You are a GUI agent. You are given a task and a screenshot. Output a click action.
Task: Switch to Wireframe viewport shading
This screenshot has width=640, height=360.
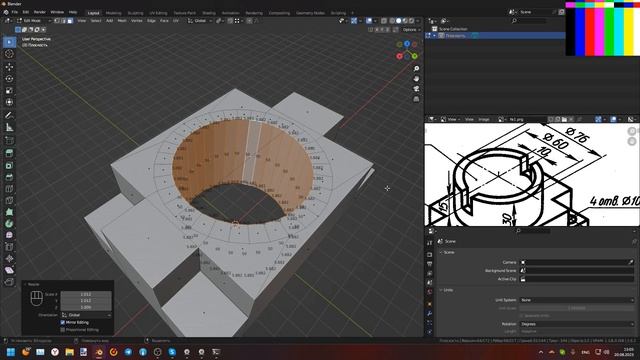392,20
